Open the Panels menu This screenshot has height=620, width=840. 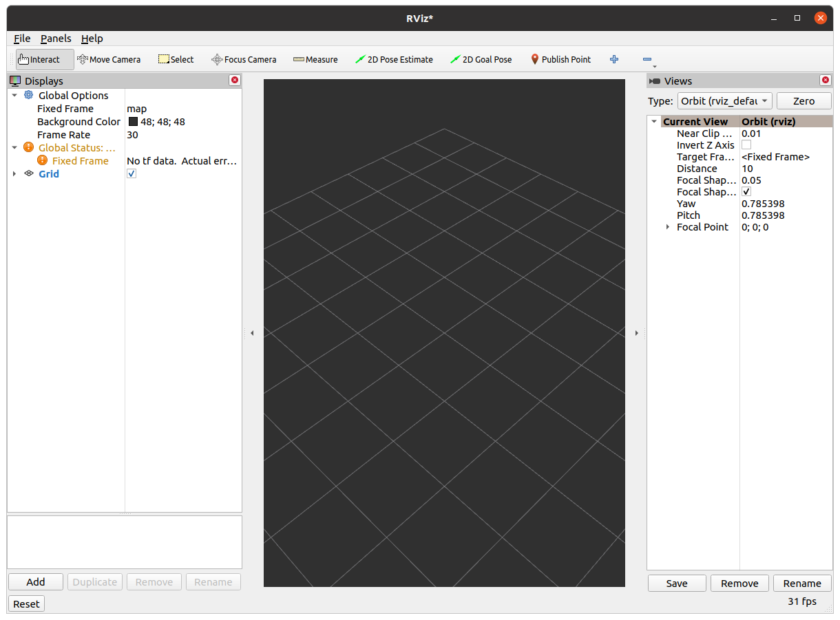[56, 39]
